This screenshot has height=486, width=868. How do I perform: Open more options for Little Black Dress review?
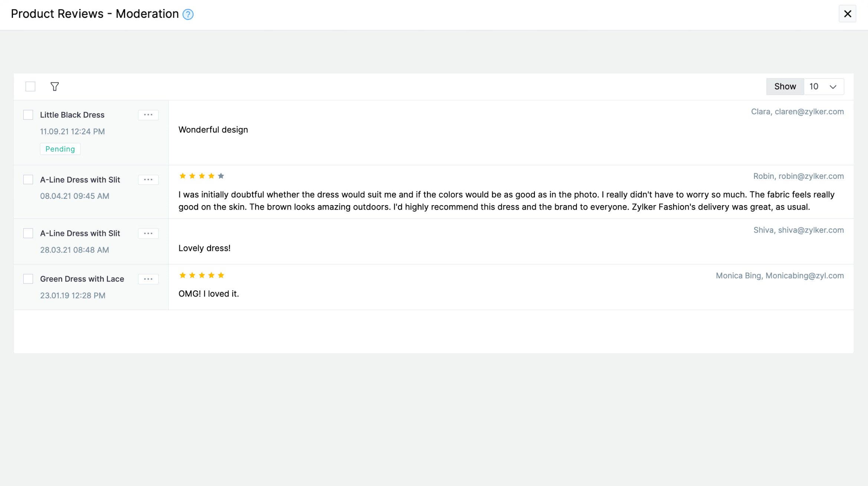pyautogui.click(x=148, y=115)
